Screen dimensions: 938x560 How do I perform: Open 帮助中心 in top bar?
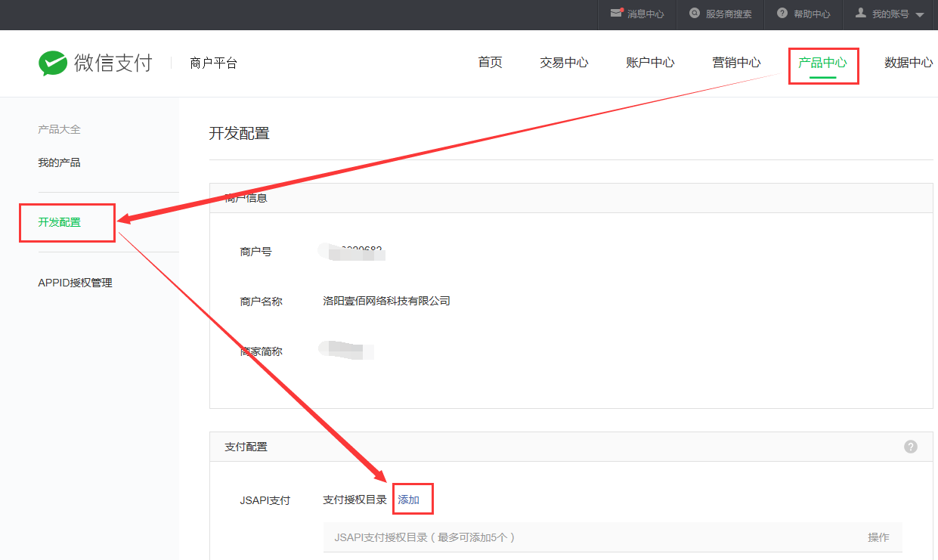point(812,14)
